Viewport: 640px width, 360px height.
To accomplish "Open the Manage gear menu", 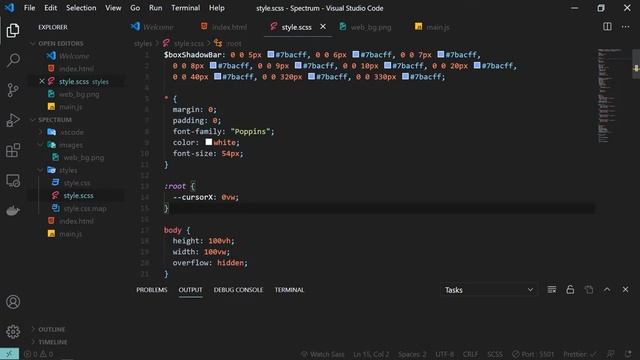I will (13, 331).
